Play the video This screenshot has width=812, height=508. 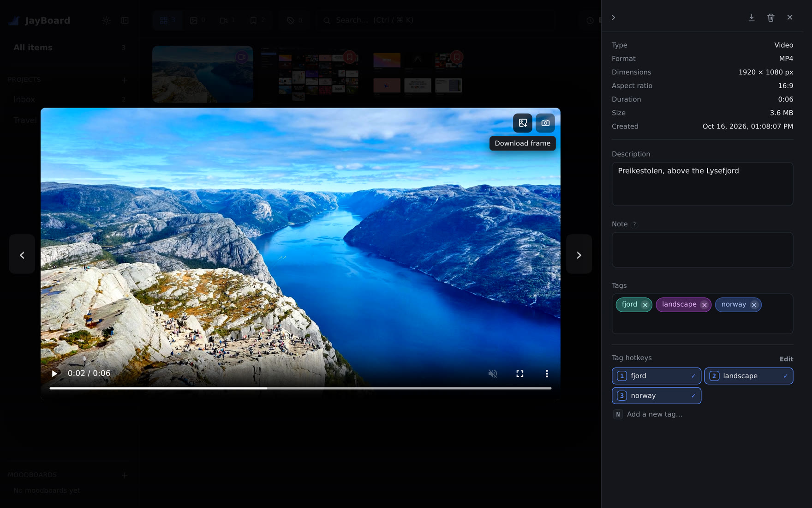click(54, 373)
